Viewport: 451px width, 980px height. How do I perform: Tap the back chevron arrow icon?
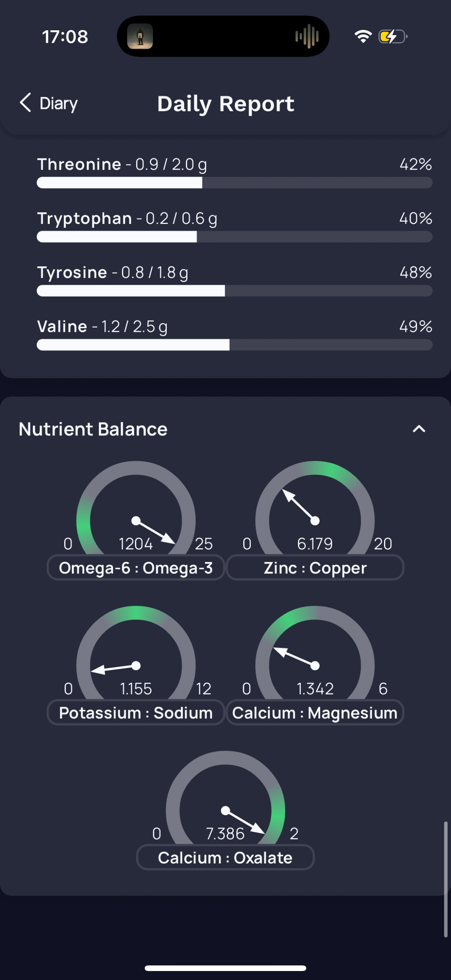pos(25,103)
